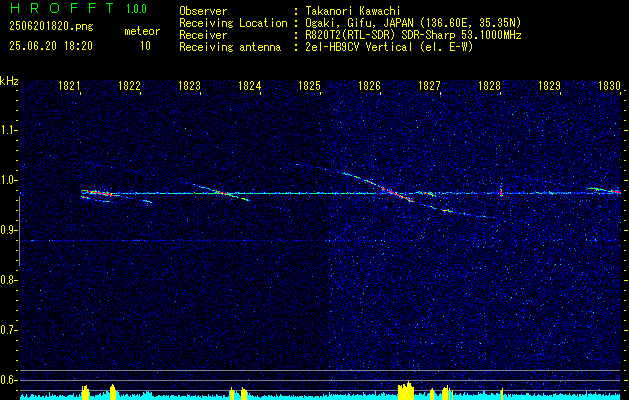629x400 pixels.
Task: Click the 1821 time axis label
Action: point(69,86)
